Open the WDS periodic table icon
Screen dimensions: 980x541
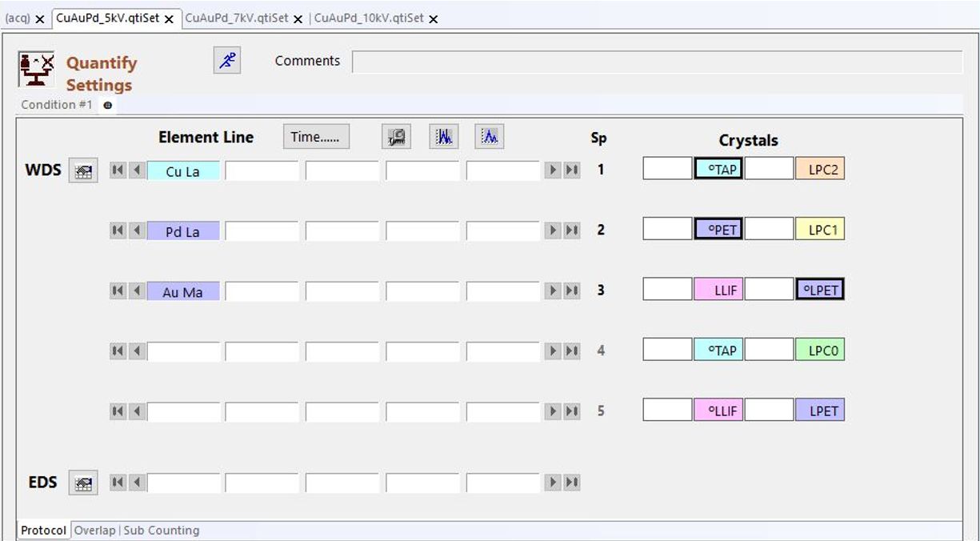pyautogui.click(x=83, y=170)
